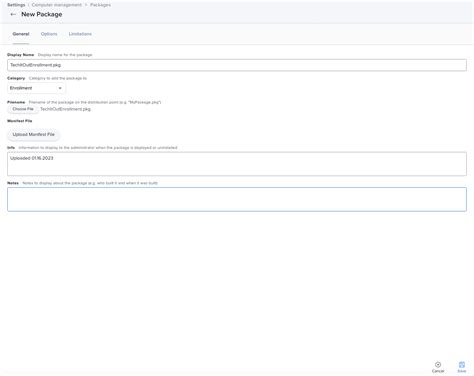Switch to the Options tab
Image resolution: width=474 pixels, height=376 pixels.
click(49, 34)
